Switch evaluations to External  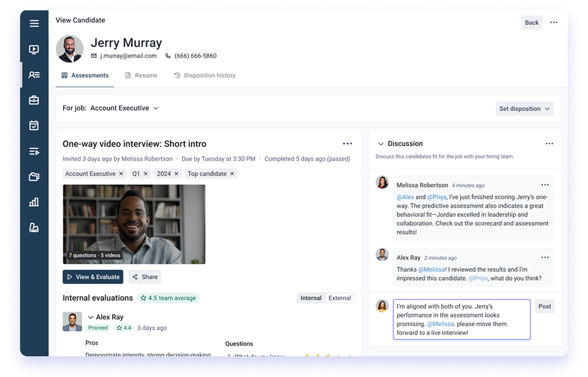point(340,298)
